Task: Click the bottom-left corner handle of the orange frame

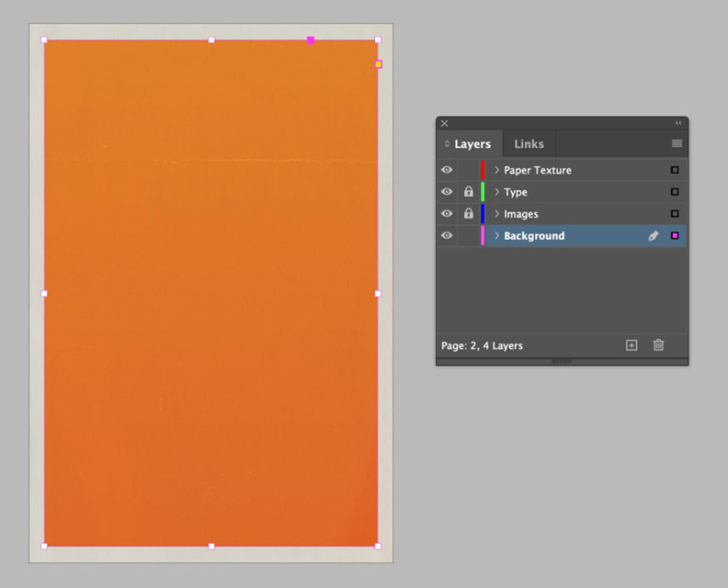Action: [x=44, y=546]
